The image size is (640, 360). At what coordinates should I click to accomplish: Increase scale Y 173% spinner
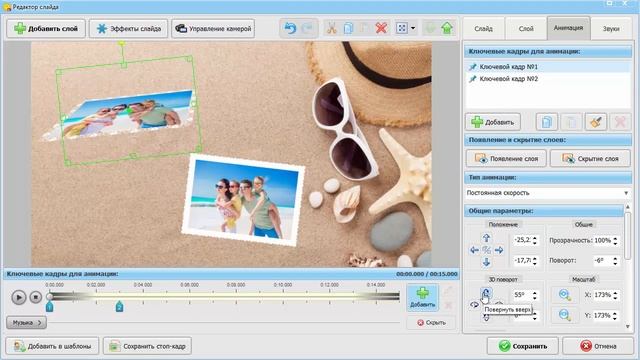pyautogui.click(x=615, y=313)
